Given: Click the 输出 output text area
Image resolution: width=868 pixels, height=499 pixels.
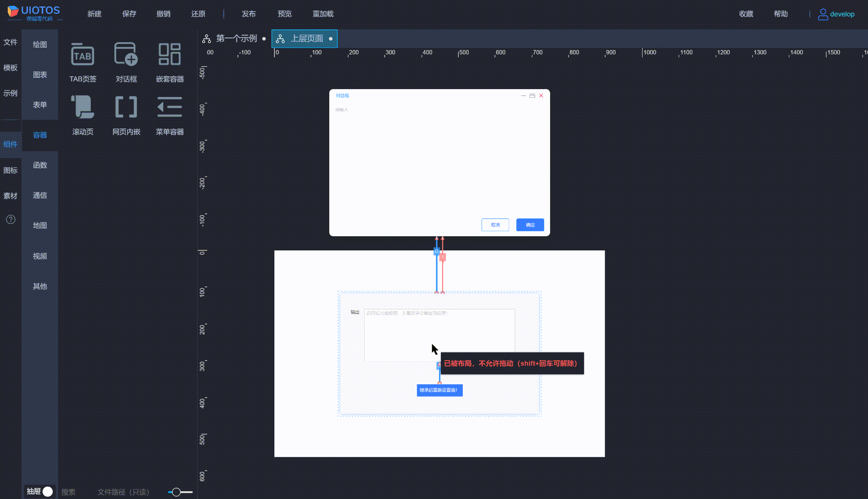Looking at the screenshot, I should [439, 335].
